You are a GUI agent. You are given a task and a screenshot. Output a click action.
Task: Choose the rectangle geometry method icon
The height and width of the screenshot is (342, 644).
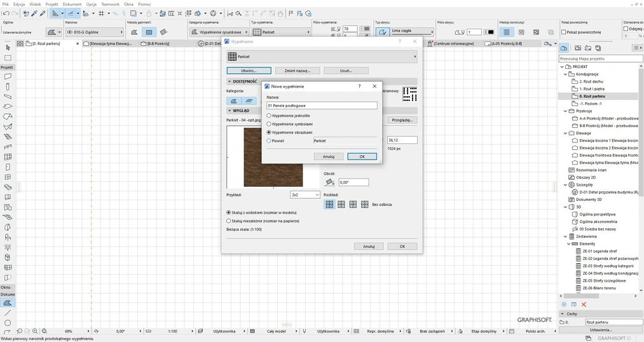[149, 32]
